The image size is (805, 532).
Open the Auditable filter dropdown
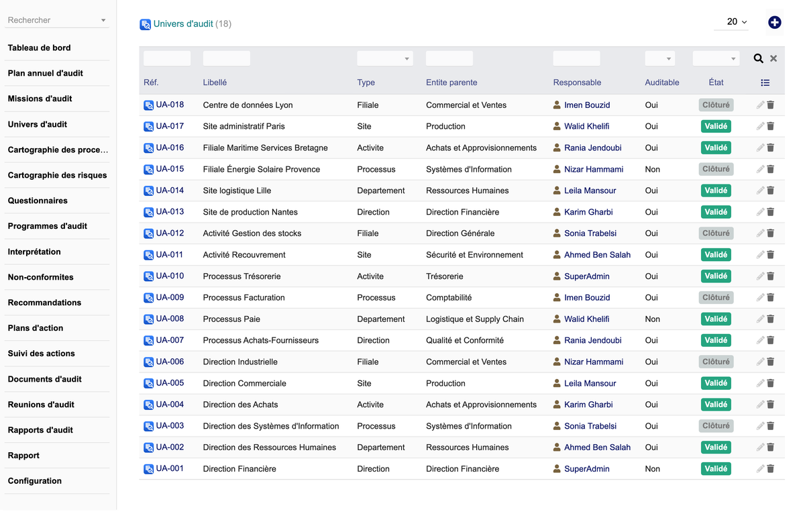(x=660, y=58)
